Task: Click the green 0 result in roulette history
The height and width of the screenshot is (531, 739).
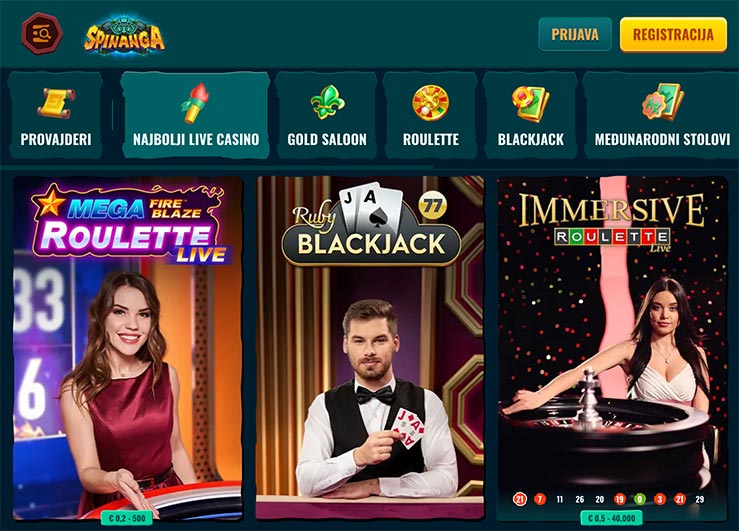Action: (640, 499)
